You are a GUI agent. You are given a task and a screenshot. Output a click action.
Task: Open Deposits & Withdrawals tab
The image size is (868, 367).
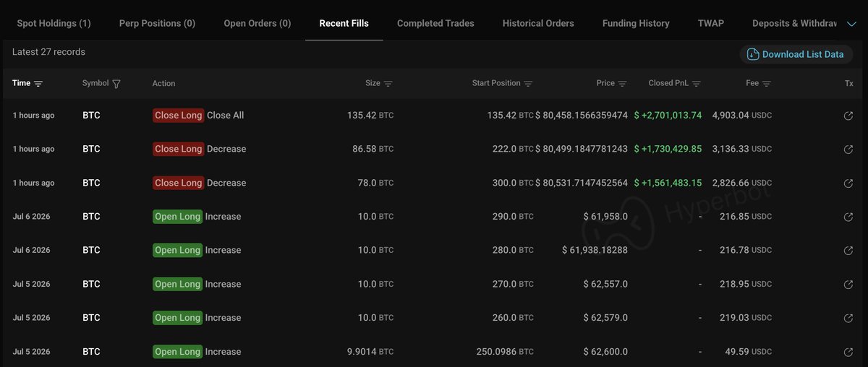click(794, 23)
